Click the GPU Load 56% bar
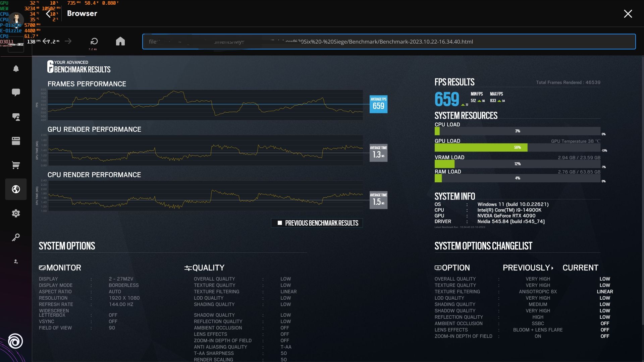Image resolution: width=644 pixels, height=362 pixels. pyautogui.click(x=518, y=147)
